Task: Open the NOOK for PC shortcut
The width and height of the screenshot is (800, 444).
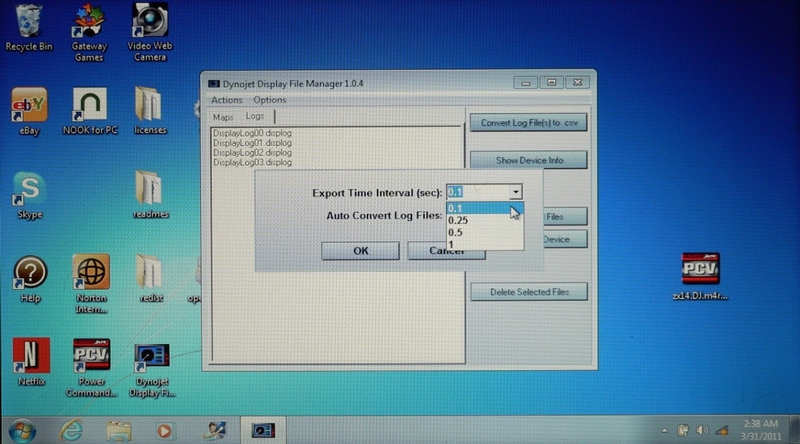Action: [90, 104]
